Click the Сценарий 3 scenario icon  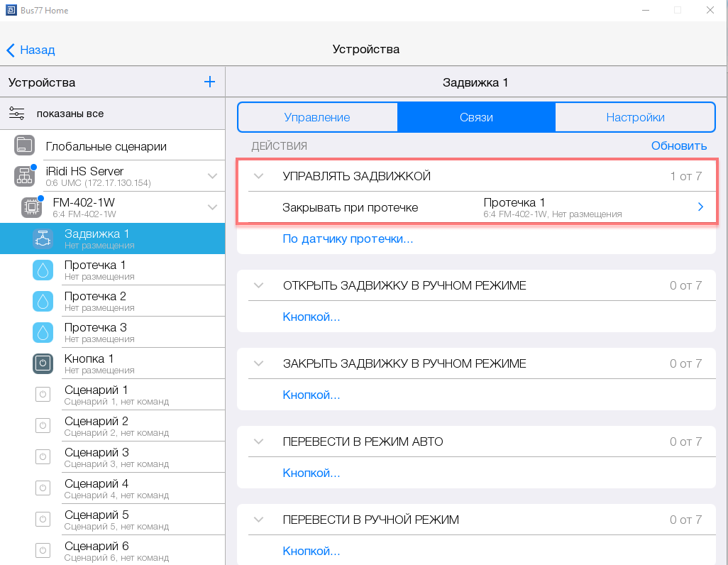coord(43,458)
